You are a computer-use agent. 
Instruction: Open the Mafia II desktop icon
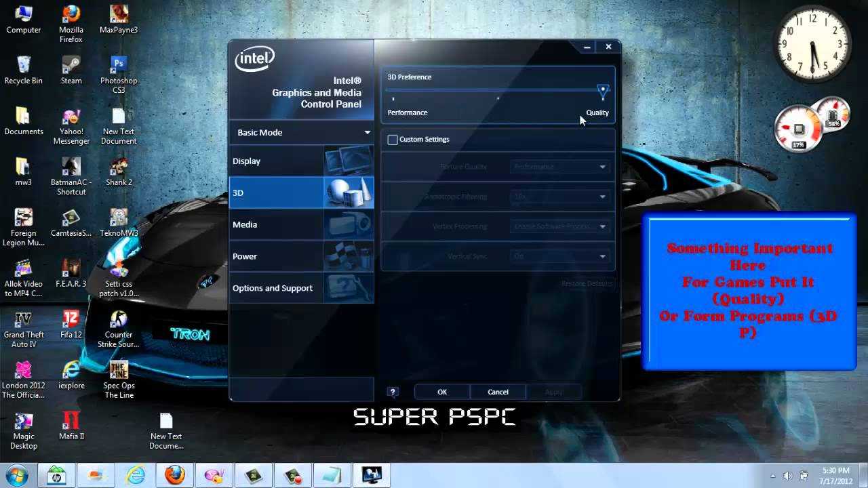click(71, 426)
